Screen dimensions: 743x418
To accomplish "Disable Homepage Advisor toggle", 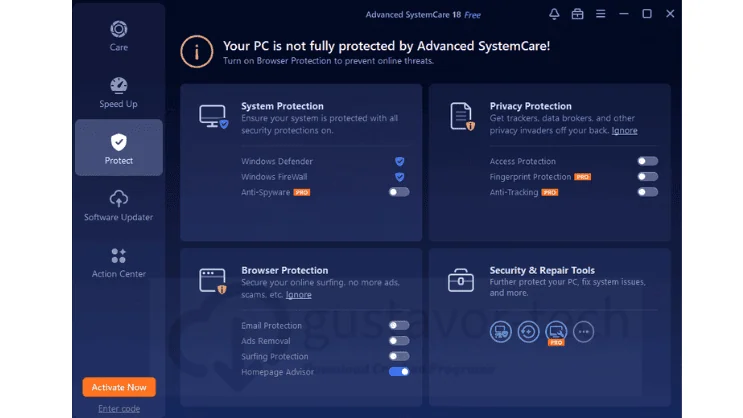I will [x=399, y=372].
